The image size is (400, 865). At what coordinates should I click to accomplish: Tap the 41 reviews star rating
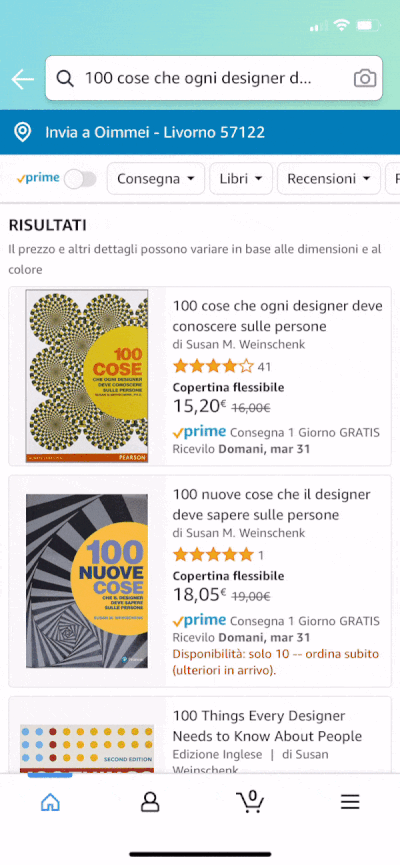[222, 366]
